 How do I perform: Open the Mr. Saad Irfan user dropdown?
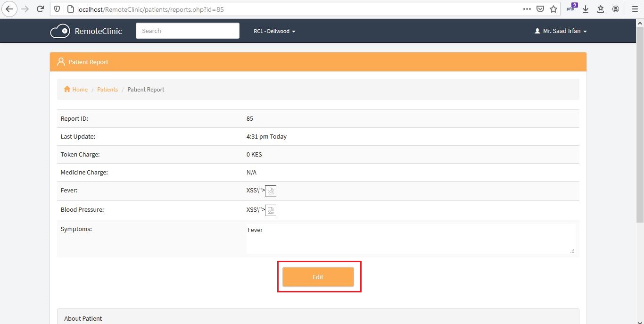561,31
